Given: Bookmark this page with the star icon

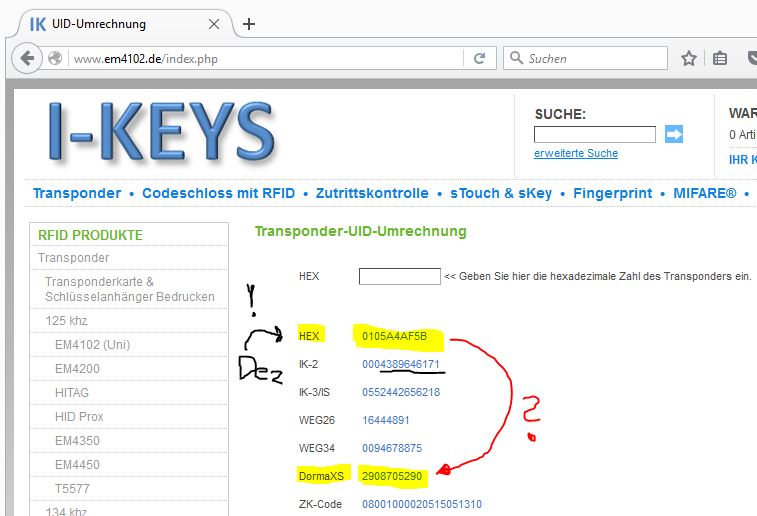Looking at the screenshot, I should point(689,58).
